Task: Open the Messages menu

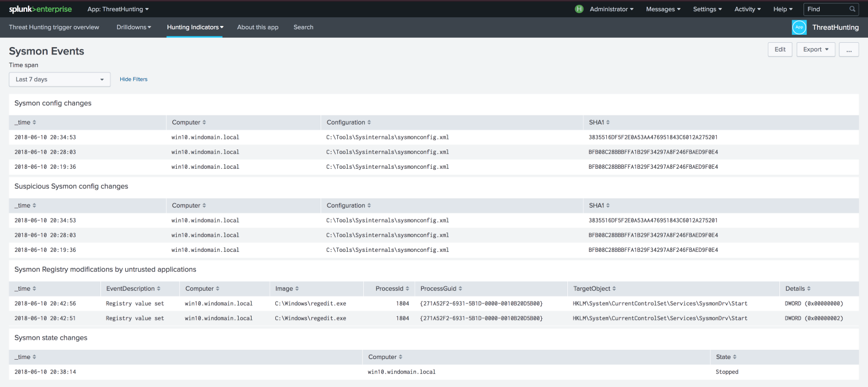Action: 663,9
